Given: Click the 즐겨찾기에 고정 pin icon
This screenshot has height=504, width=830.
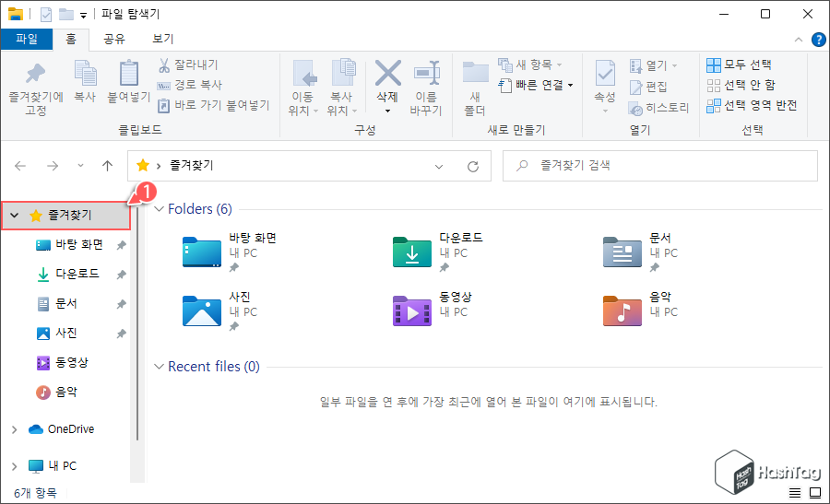Looking at the screenshot, I should [35, 74].
